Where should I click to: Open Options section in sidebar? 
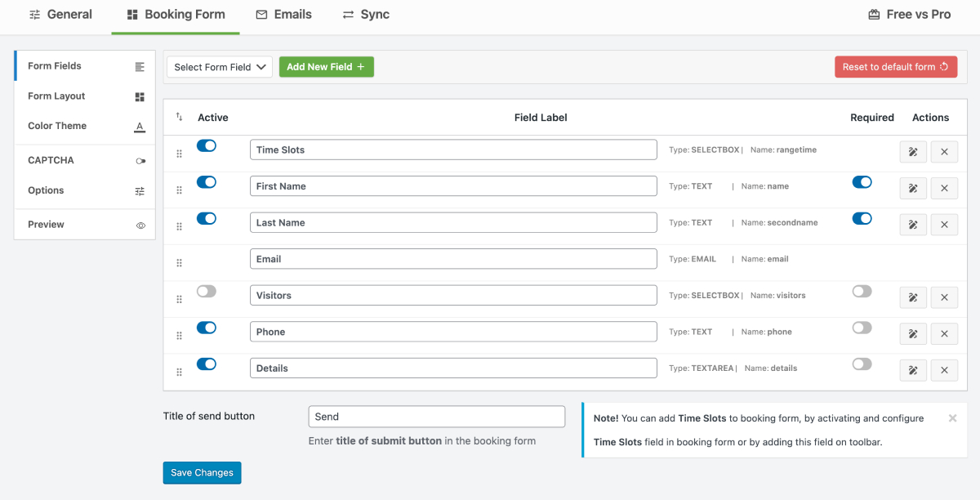(x=85, y=190)
